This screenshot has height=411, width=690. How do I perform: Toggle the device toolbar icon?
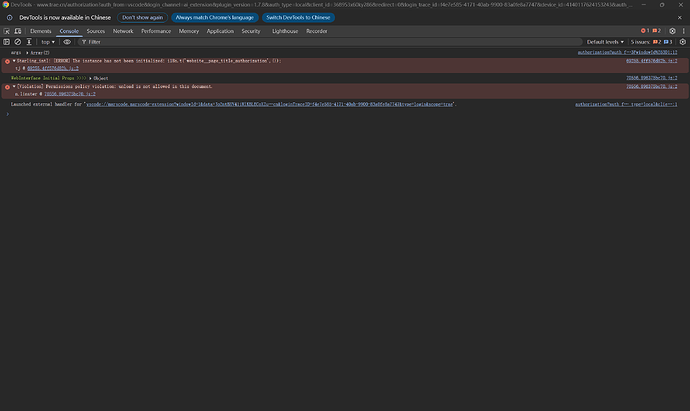click(18, 31)
